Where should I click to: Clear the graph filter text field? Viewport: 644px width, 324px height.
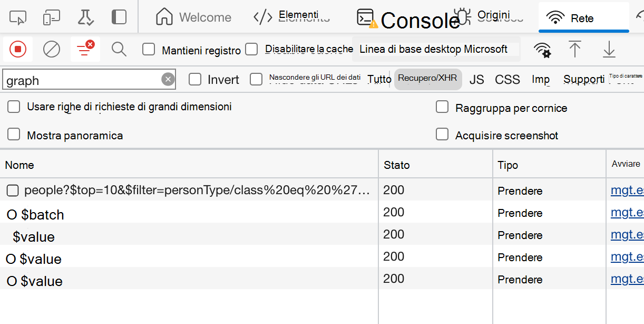click(x=168, y=79)
